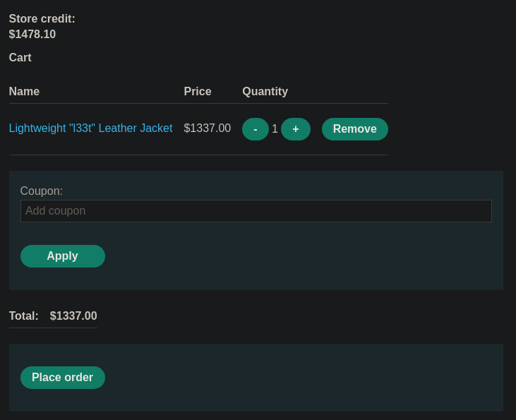Click the Store credit: label
Viewport: 516px width, 420px height.
pos(42,19)
